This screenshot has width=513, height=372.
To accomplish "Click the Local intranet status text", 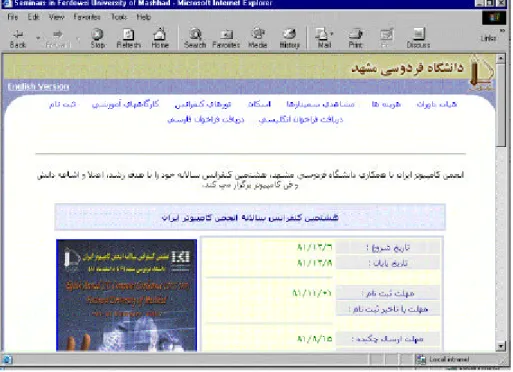I will (x=449, y=359).
